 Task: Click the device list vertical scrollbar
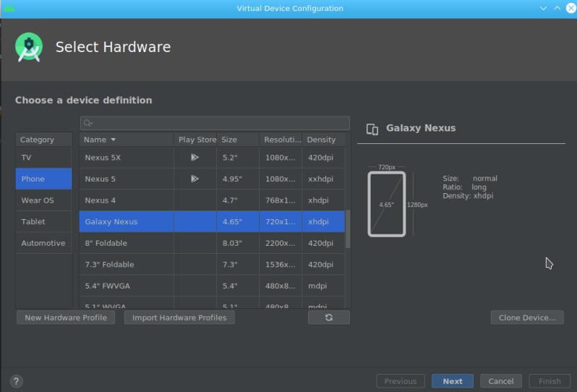[348, 229]
